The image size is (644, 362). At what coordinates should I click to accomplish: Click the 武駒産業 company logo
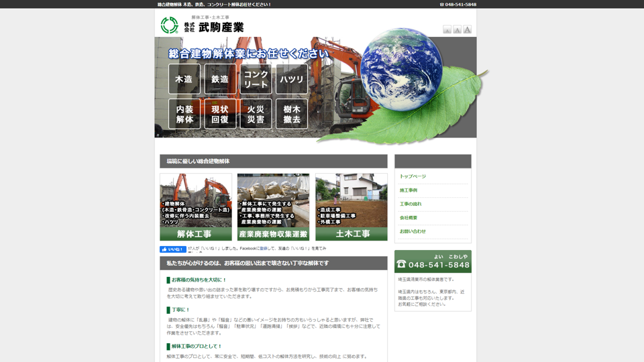tap(203, 25)
